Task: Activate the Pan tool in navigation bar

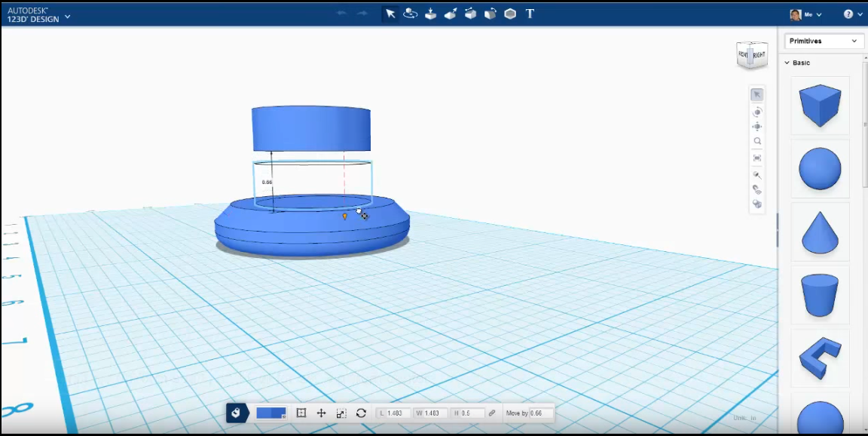Action: click(x=756, y=127)
